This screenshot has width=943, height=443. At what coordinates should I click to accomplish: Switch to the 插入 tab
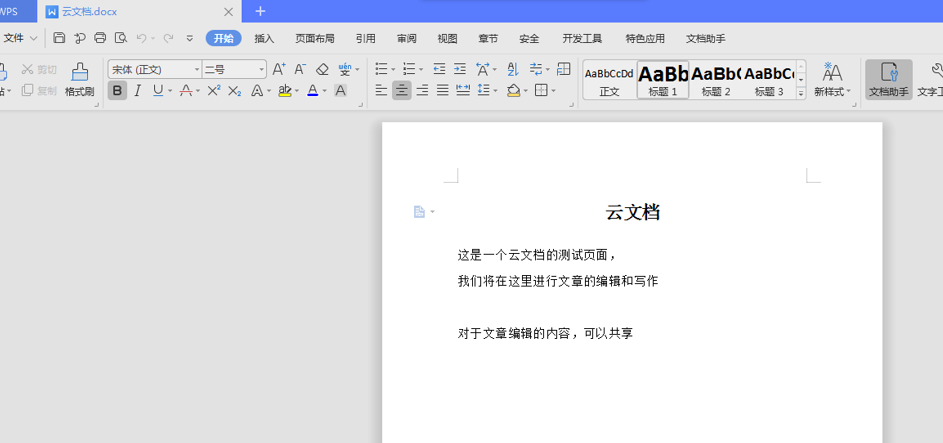coord(264,38)
